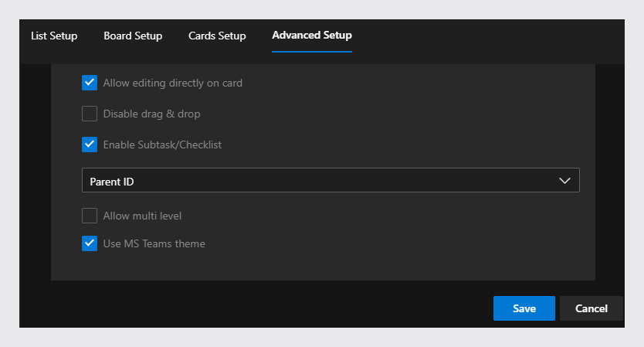
Task: Uncheck Allow editing directly on card
Action: click(90, 83)
